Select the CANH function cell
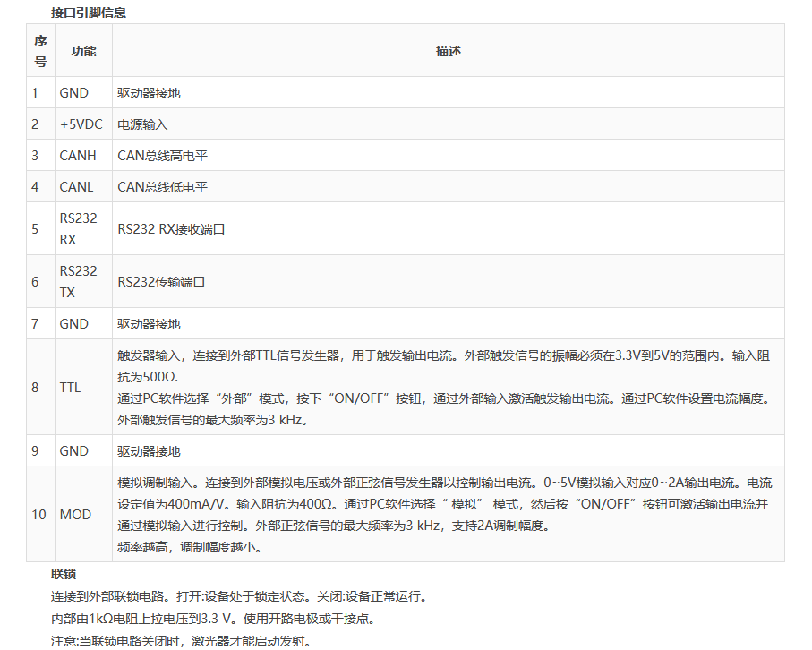 click(78, 156)
